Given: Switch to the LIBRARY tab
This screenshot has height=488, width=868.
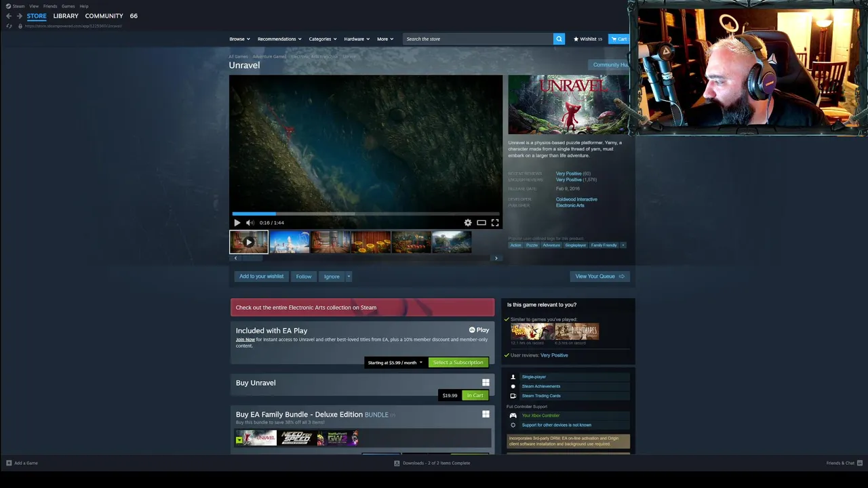Looking at the screenshot, I should [x=66, y=16].
